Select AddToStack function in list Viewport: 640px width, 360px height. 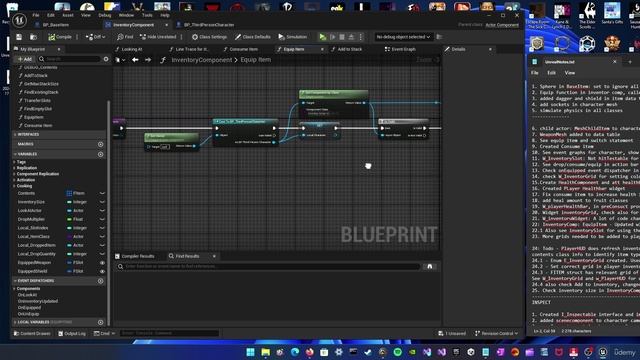[x=36, y=76]
